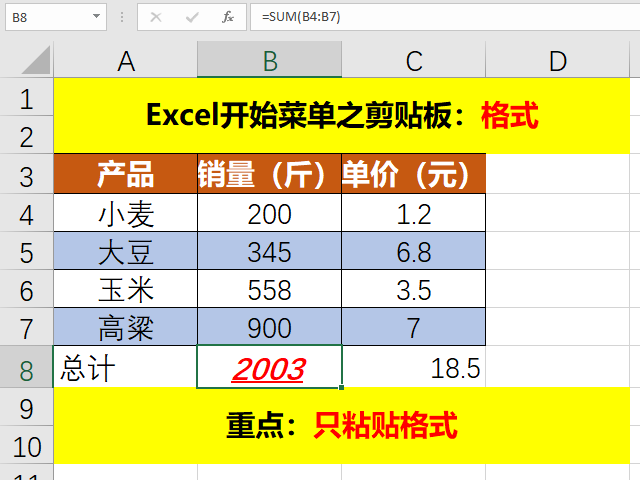
Task: Select row 1 header
Action: pyautogui.click(x=27, y=97)
